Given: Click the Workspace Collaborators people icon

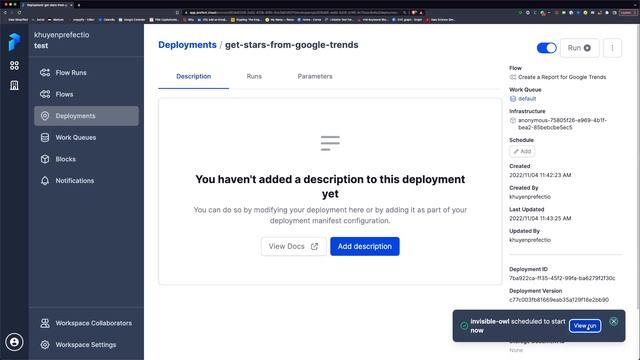Looking at the screenshot, I should (45, 323).
